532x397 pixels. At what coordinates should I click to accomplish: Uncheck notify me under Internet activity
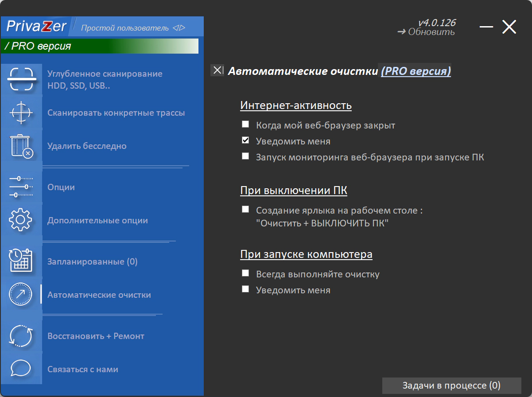pos(245,140)
